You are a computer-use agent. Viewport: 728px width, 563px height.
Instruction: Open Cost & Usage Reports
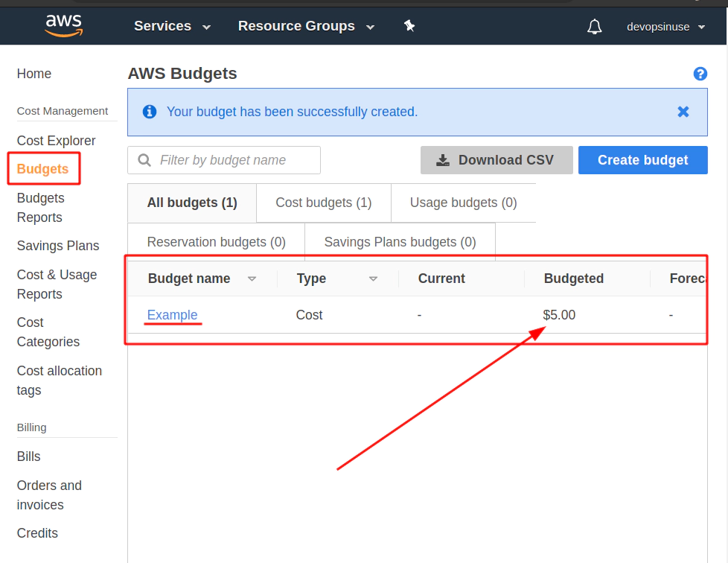click(x=57, y=284)
